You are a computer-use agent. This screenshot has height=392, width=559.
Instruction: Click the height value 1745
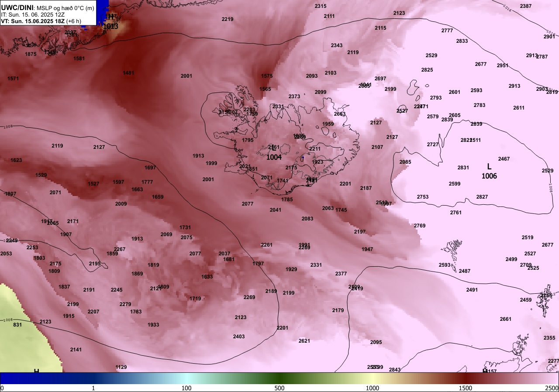pyautogui.click(x=341, y=210)
